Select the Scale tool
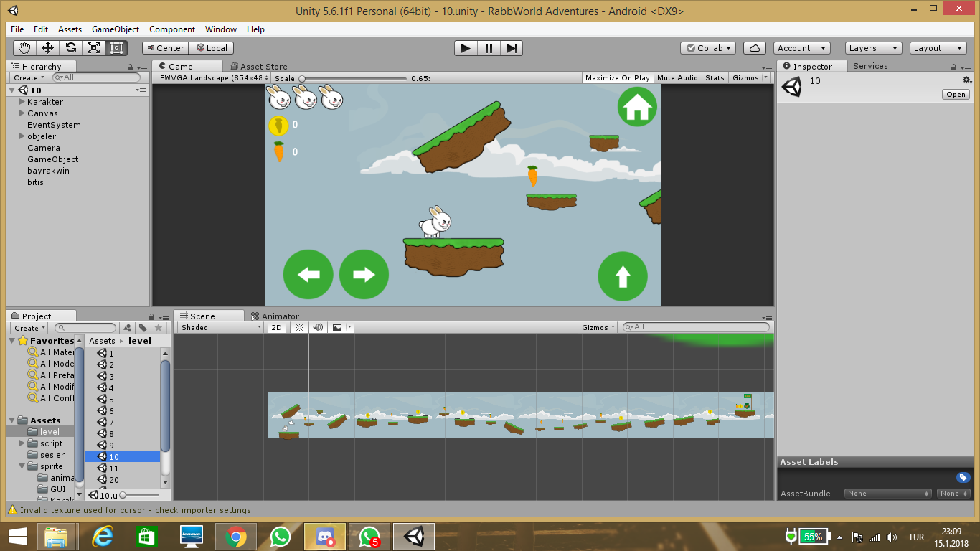 (x=93, y=48)
